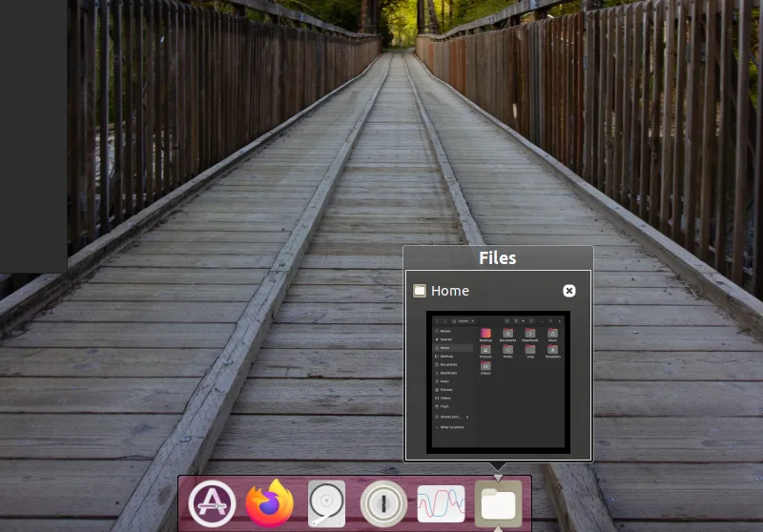Click the Desktop folder in preview
This screenshot has height=532, width=763.
point(485,335)
